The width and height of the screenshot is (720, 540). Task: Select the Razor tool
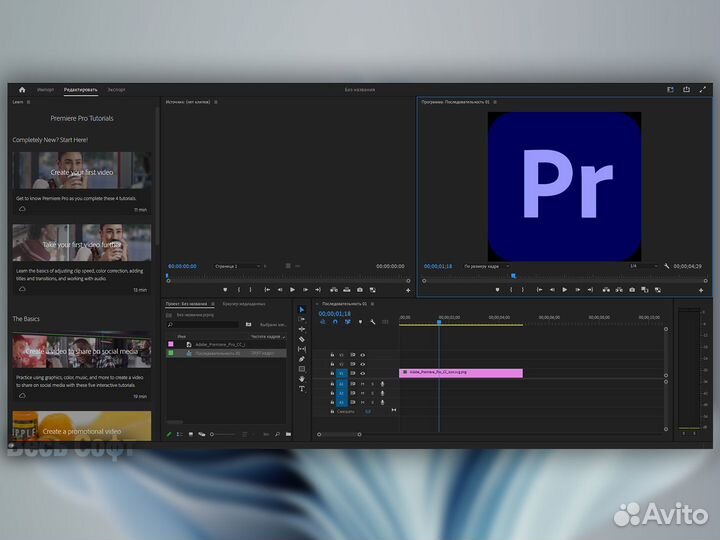click(302, 339)
